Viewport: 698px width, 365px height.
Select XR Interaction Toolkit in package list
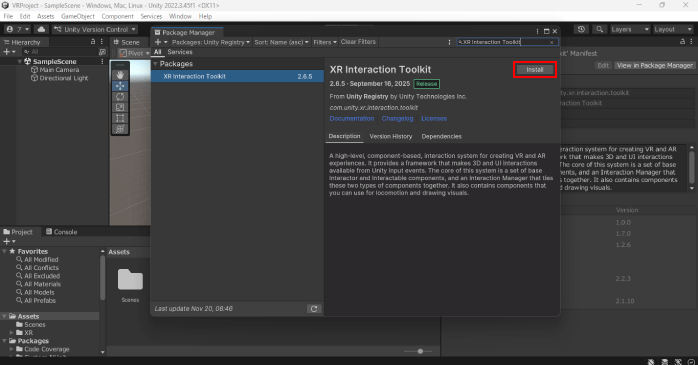pyautogui.click(x=237, y=77)
